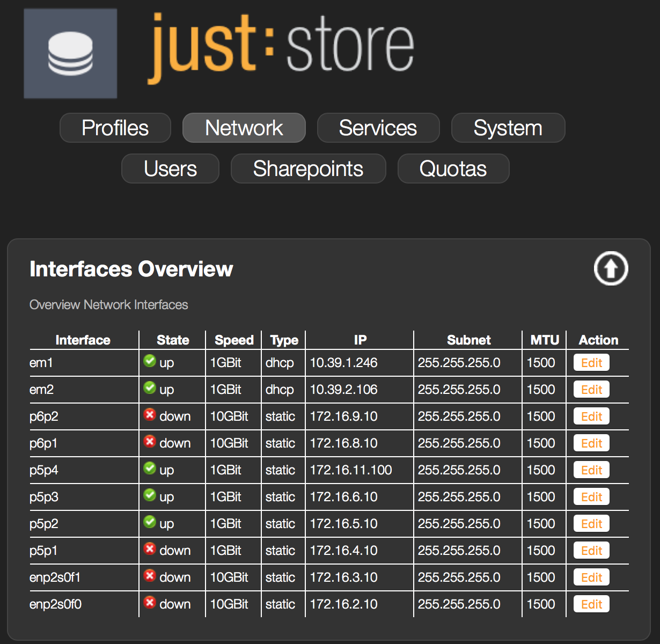660x644 pixels.
Task: Click the p5p4 interface name
Action: [x=44, y=471]
